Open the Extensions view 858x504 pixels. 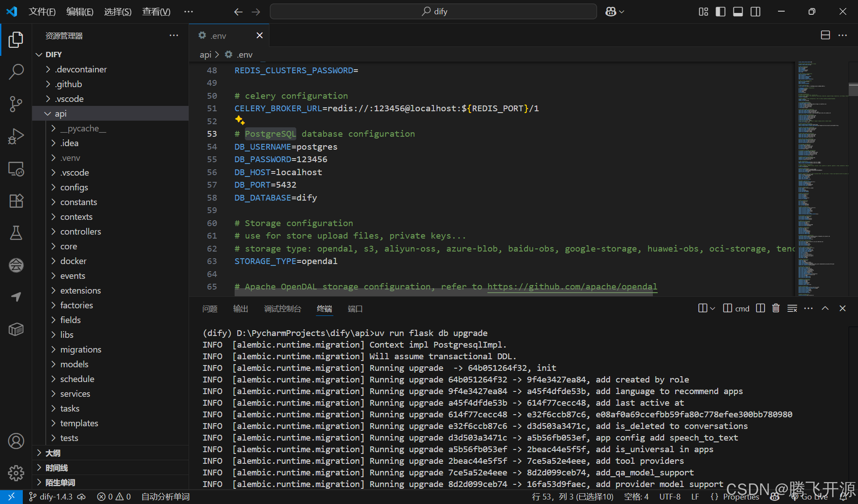(16, 201)
